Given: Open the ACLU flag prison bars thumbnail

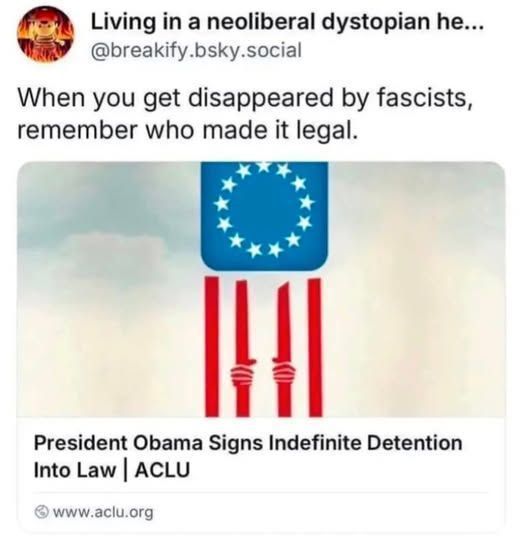Looking at the screenshot, I should point(261,289).
